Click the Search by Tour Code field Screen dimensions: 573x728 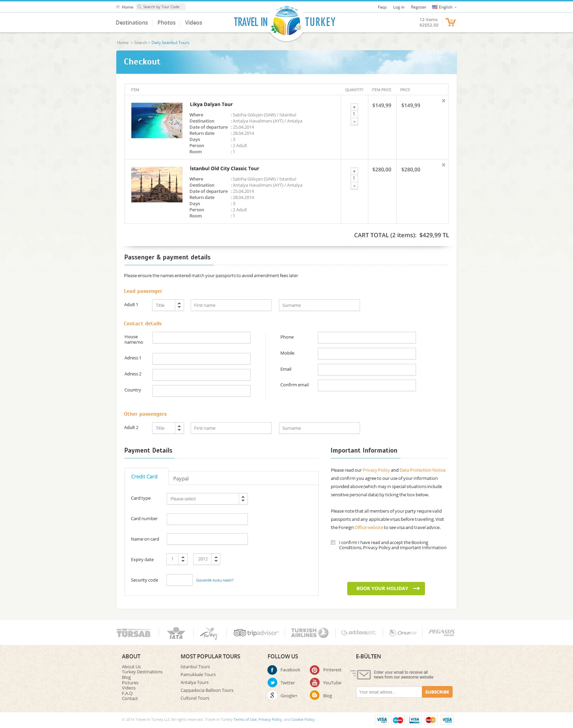(161, 7)
